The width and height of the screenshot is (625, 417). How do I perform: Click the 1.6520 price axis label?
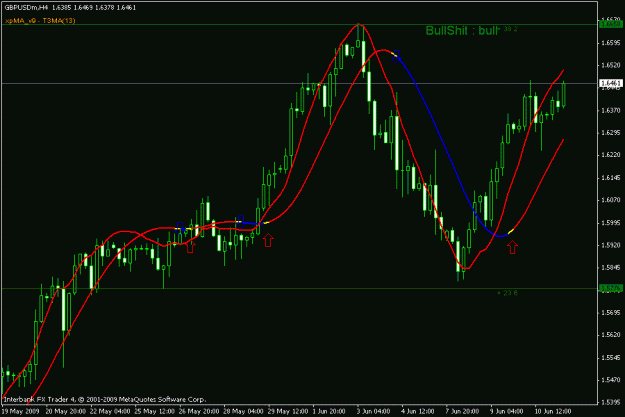(611, 65)
